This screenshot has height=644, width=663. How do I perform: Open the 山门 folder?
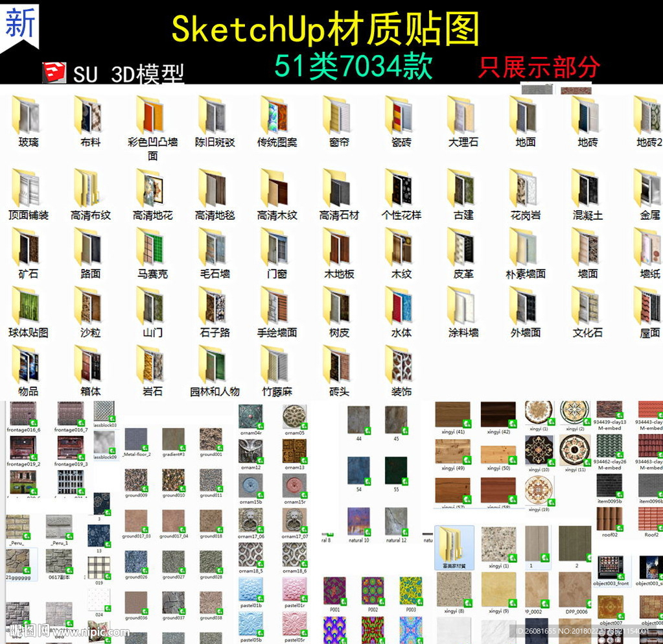pyautogui.click(x=152, y=306)
